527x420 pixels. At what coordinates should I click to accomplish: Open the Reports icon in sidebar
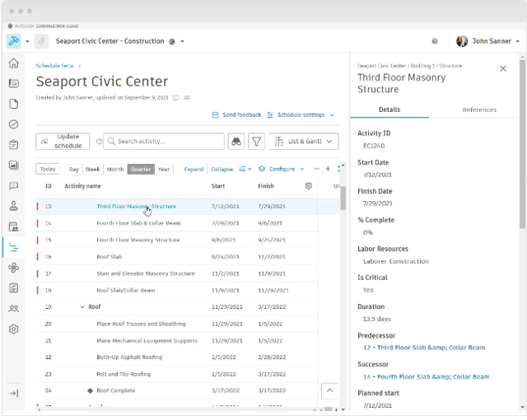click(x=13, y=288)
